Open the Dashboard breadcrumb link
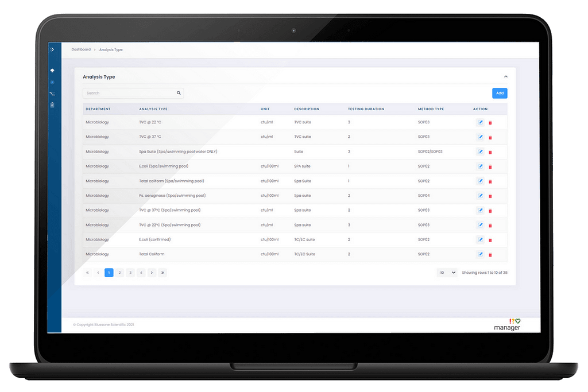The width and height of the screenshot is (588, 392). tap(81, 49)
